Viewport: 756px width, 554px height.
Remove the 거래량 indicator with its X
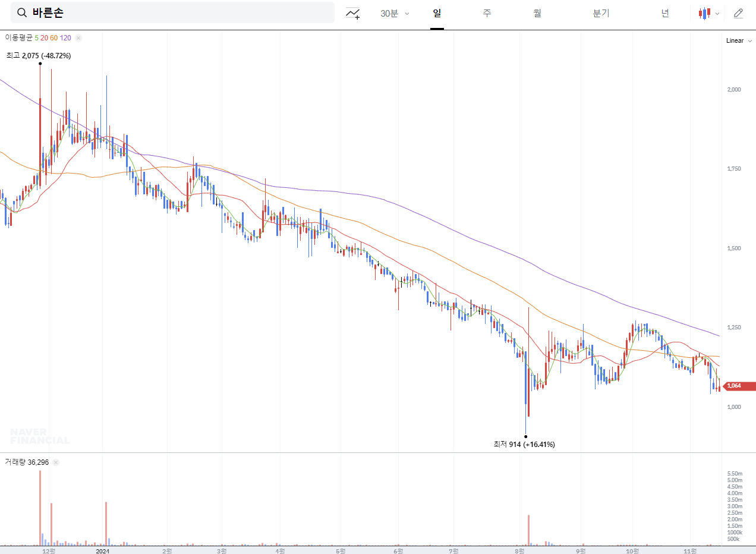click(56, 462)
